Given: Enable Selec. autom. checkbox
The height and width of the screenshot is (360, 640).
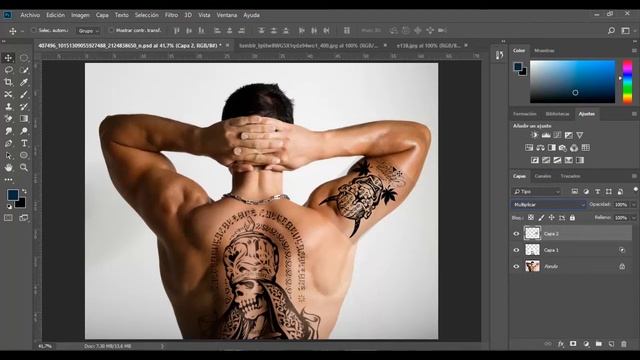Looking at the screenshot, I should coord(33,30).
